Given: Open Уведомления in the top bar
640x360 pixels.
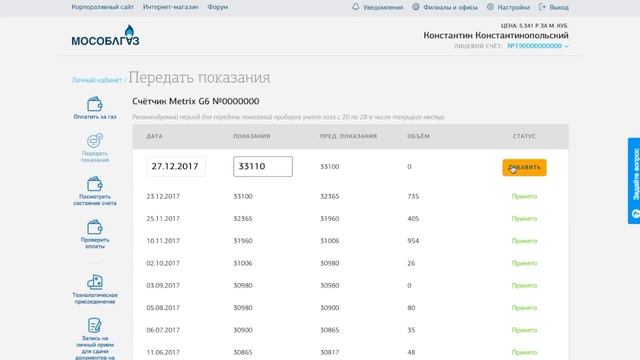Looking at the screenshot, I should 383,7.
